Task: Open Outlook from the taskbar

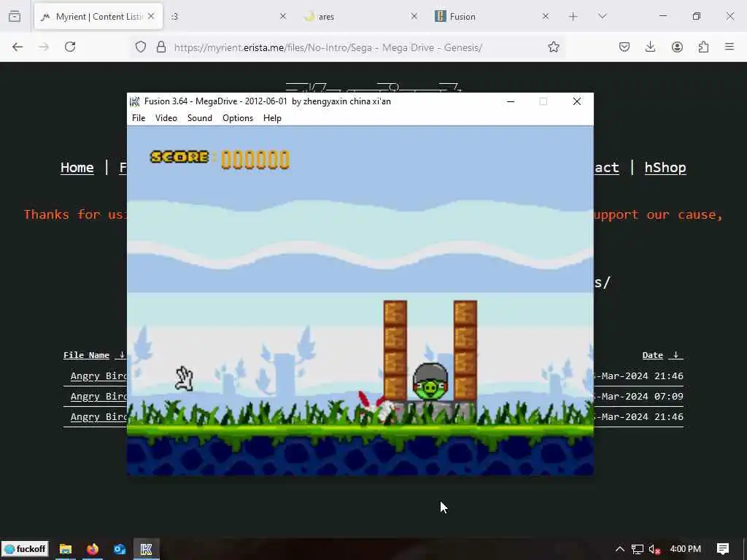Action: [x=120, y=549]
